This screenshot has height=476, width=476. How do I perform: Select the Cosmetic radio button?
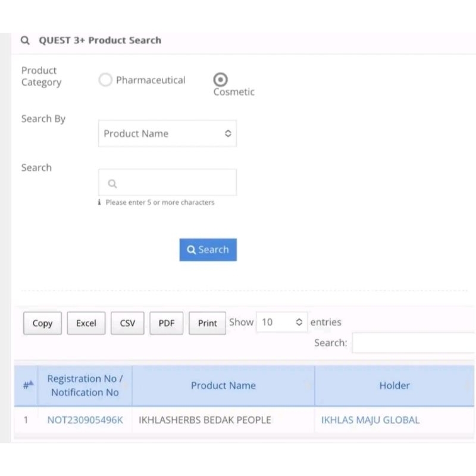(x=220, y=79)
